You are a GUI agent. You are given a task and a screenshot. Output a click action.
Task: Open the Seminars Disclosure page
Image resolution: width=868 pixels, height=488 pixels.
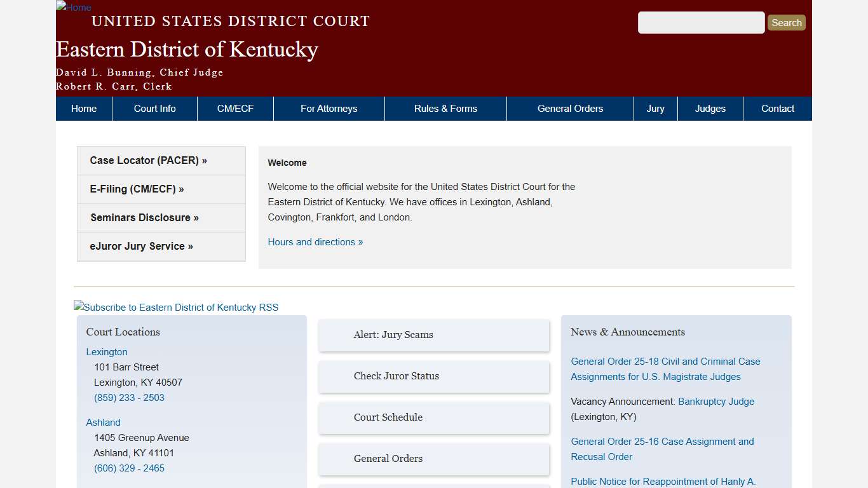click(x=144, y=217)
